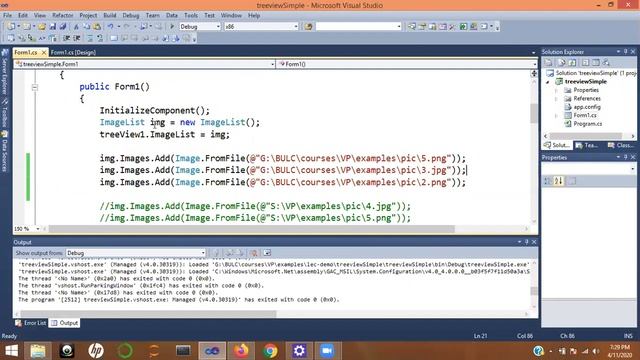This screenshot has width=640, height=360.
Task: Collapse the Form1() constructor outline
Action: (35, 87)
